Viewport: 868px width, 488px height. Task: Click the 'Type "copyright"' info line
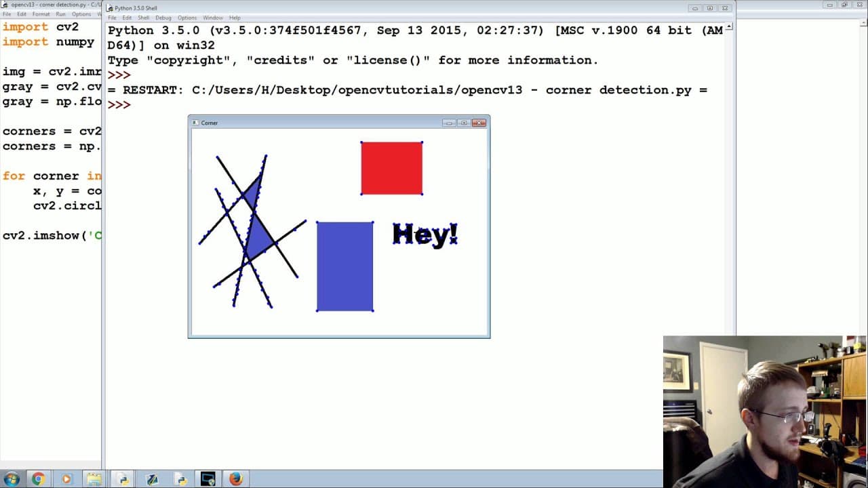(353, 60)
